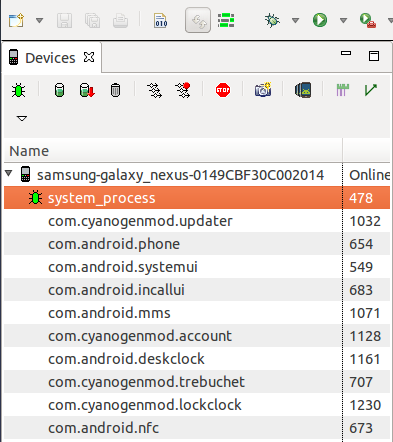Close the Devices view tab
Screen dimensions: 393x442
pyautogui.click(x=89, y=57)
